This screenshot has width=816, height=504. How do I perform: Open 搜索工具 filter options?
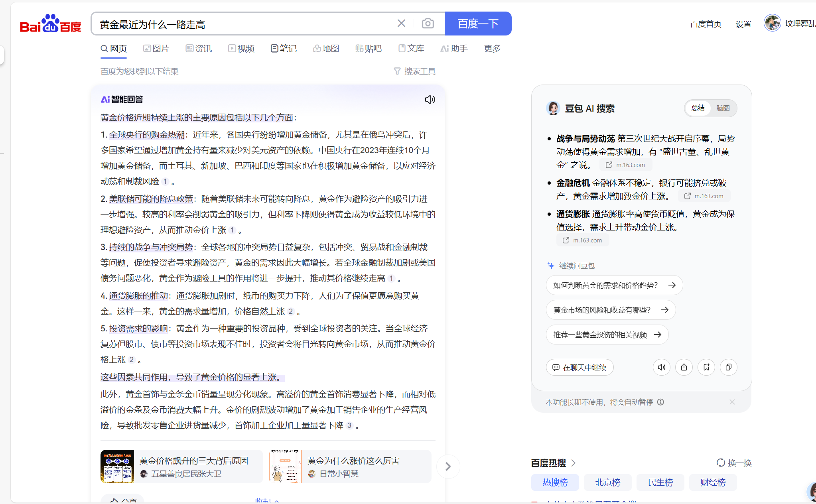click(x=414, y=71)
